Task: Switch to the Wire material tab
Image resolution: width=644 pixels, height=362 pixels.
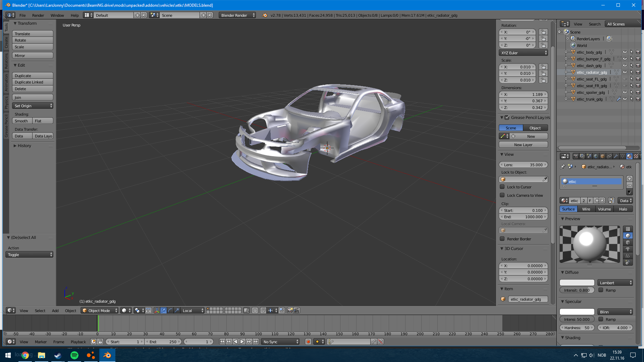Action: tap(586, 209)
